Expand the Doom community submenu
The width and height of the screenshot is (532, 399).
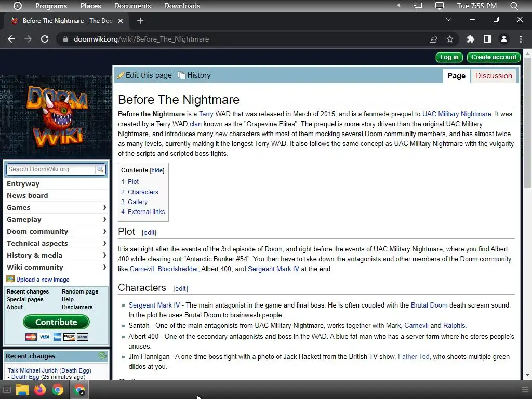(104, 231)
